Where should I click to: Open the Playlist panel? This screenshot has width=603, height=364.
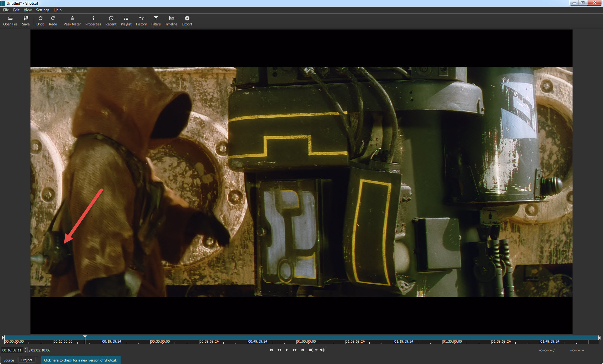coord(126,21)
